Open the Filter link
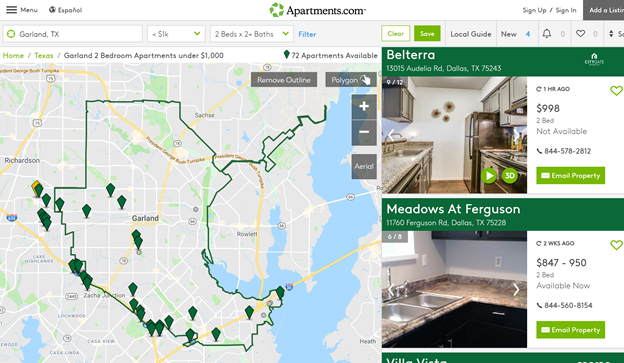 (307, 34)
